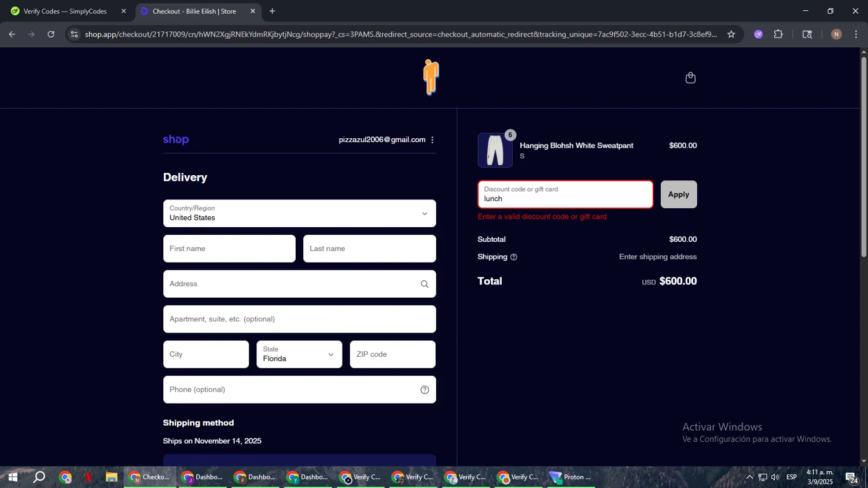Image resolution: width=868 pixels, height=488 pixels.
Task: Click the page vertical scrollbar
Action: click(x=863, y=156)
